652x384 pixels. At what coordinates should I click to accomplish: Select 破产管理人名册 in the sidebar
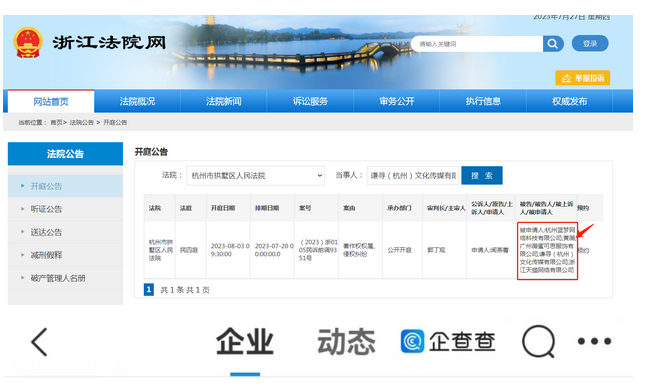65,278
